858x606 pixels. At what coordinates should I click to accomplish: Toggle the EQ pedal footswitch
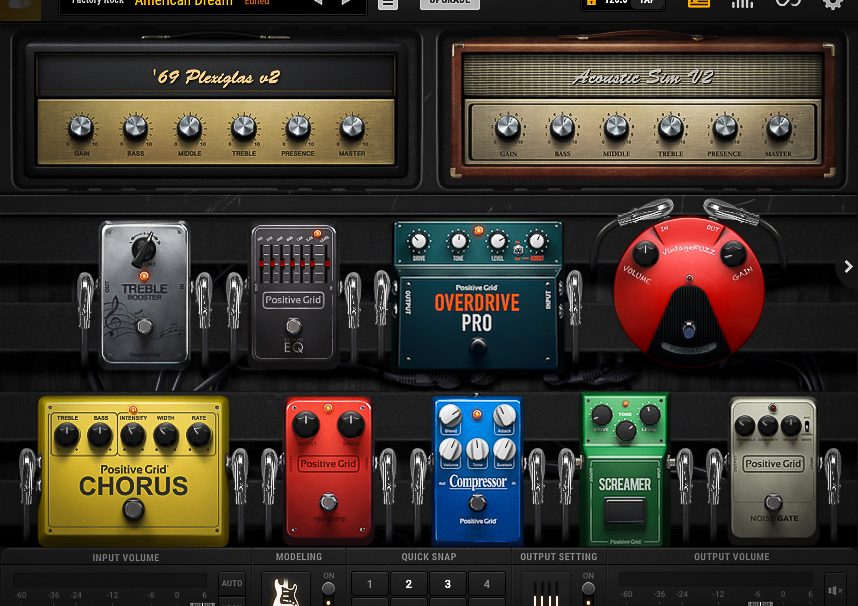(294, 326)
